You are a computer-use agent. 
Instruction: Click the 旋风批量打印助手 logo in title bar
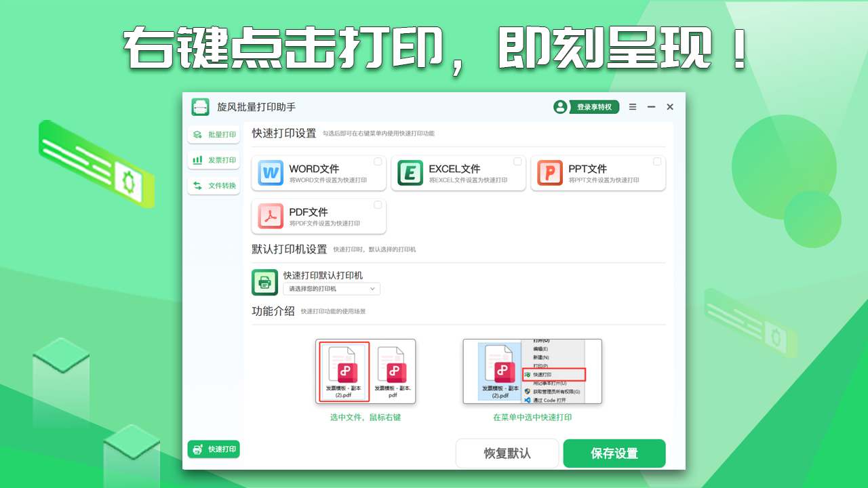coord(200,107)
